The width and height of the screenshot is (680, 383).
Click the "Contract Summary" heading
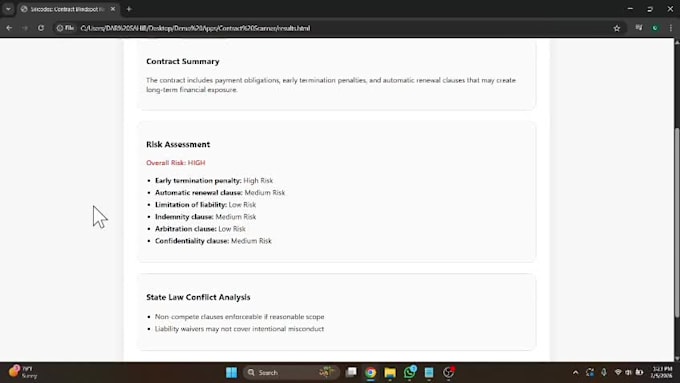coord(183,61)
